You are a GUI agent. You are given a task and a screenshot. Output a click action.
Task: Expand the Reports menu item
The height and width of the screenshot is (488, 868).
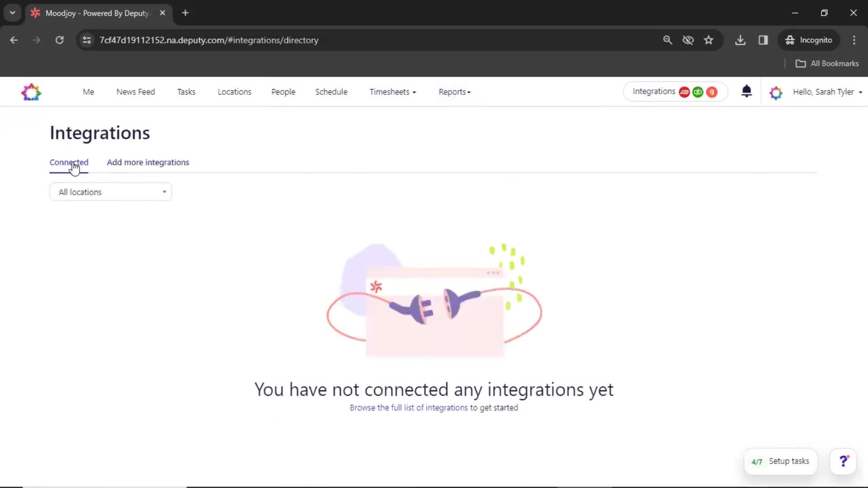click(x=454, y=92)
